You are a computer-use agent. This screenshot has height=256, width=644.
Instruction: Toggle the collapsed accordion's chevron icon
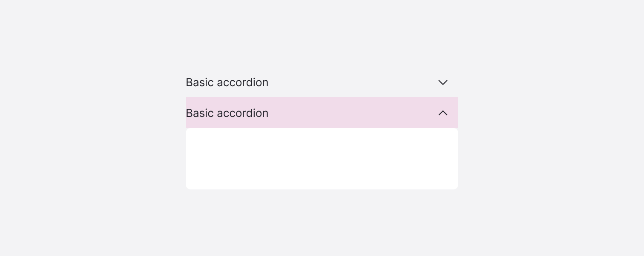coord(443,82)
